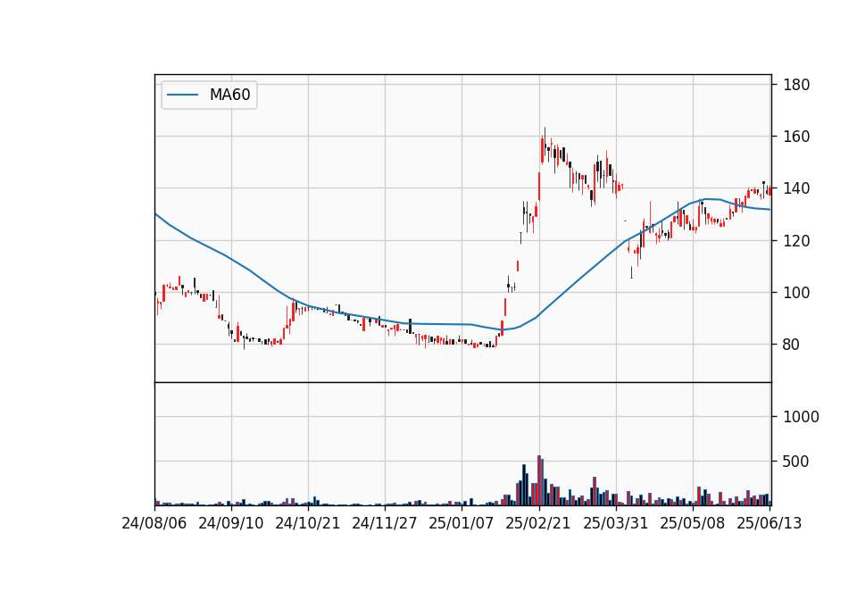Image resolution: width=857 pixels, height=616 pixels.
Task: Click the 25/01/07 date label
Action: (462, 523)
